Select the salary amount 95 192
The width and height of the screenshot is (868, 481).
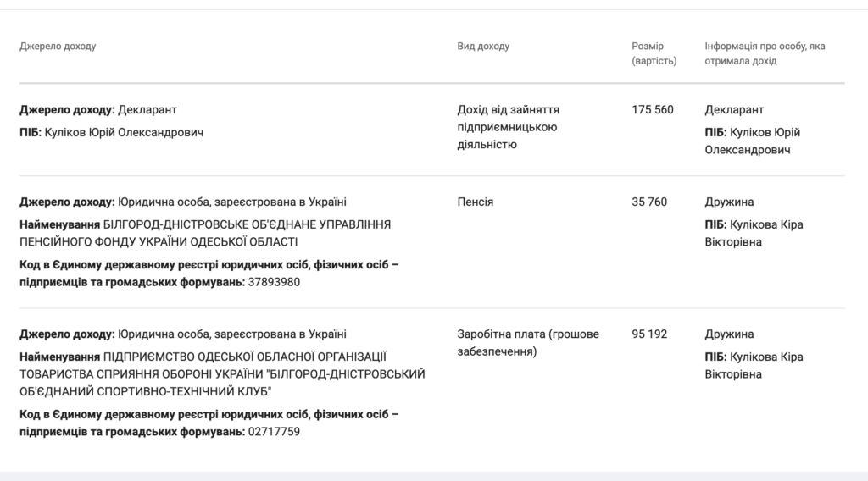(649, 334)
